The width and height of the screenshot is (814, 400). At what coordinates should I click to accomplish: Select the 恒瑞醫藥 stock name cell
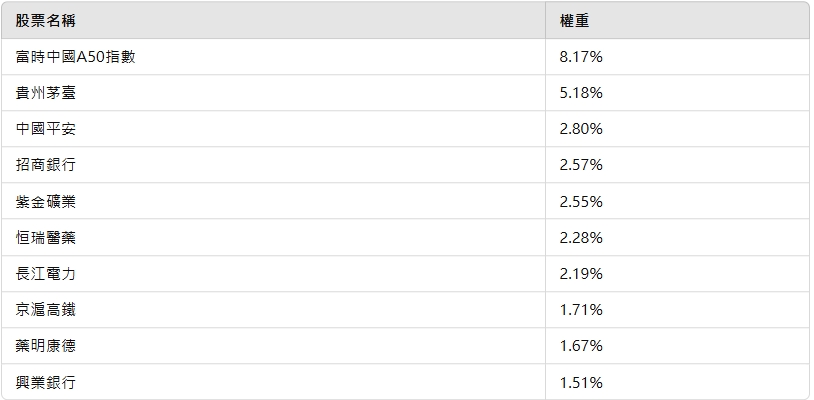pos(45,237)
